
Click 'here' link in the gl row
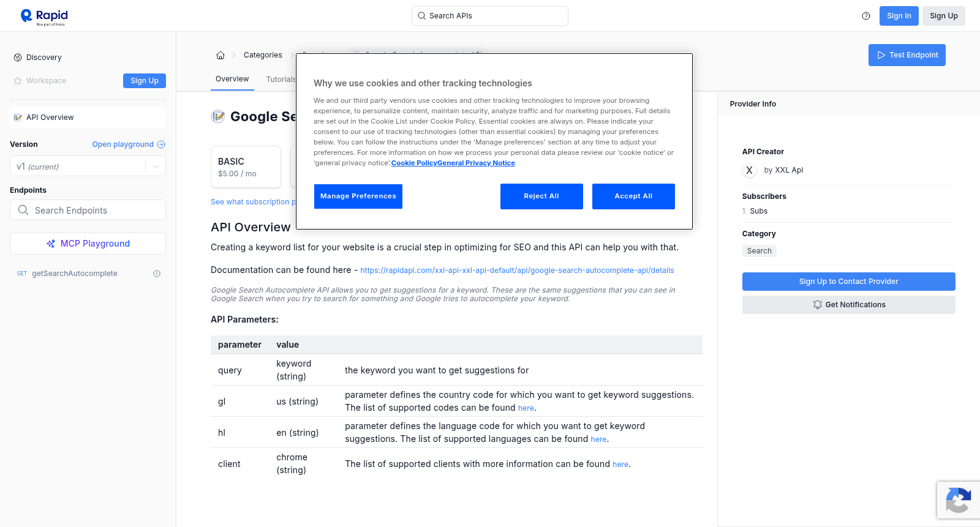526,408
